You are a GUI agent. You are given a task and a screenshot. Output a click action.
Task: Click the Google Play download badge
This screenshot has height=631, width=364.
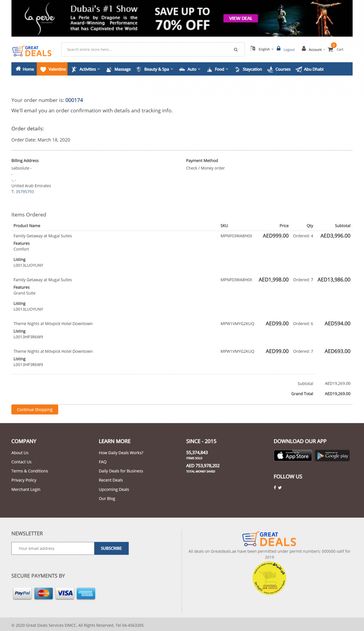coord(332,456)
